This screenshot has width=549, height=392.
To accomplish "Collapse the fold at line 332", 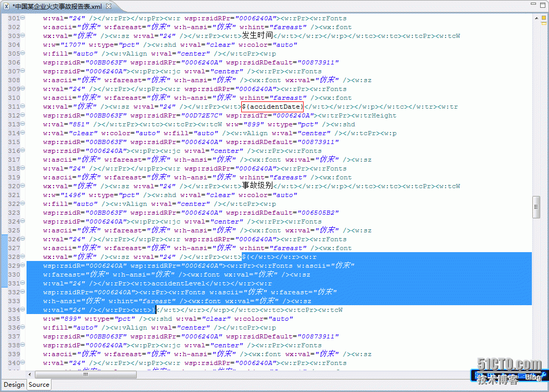I will (23, 292).
